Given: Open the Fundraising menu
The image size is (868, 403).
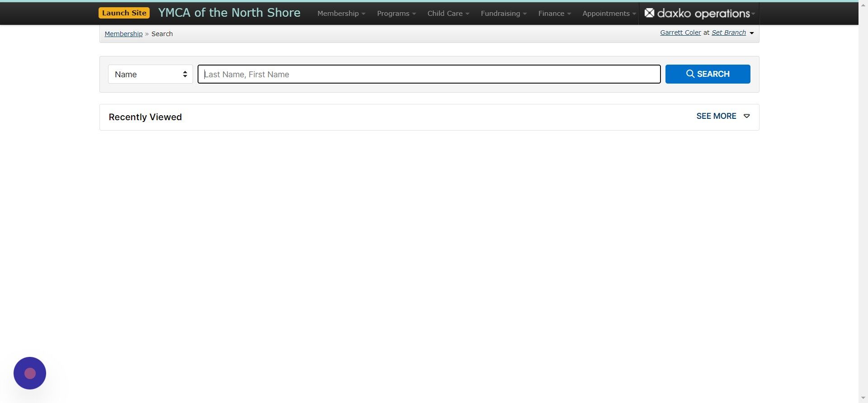Looking at the screenshot, I should (504, 14).
